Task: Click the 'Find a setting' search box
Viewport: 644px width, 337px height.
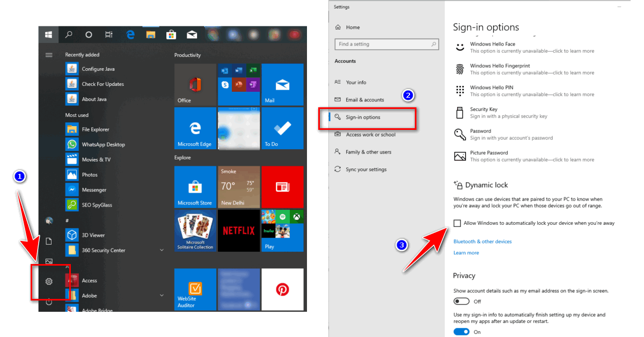Action: 384,44
